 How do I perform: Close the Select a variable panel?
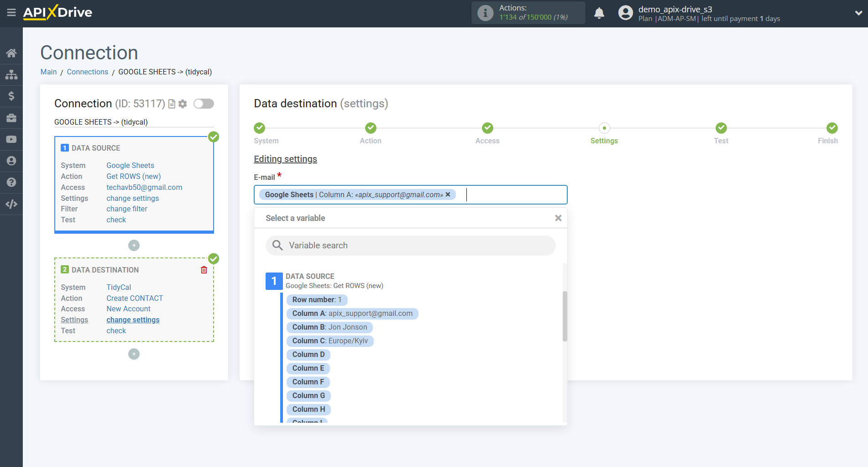(558, 218)
